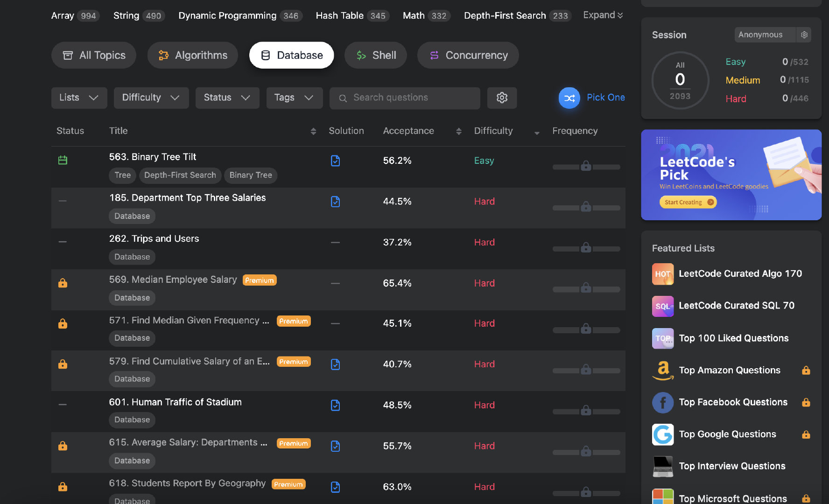The height and width of the screenshot is (504, 829).
Task: Switch to the Algorithms tab
Action: [x=192, y=55]
